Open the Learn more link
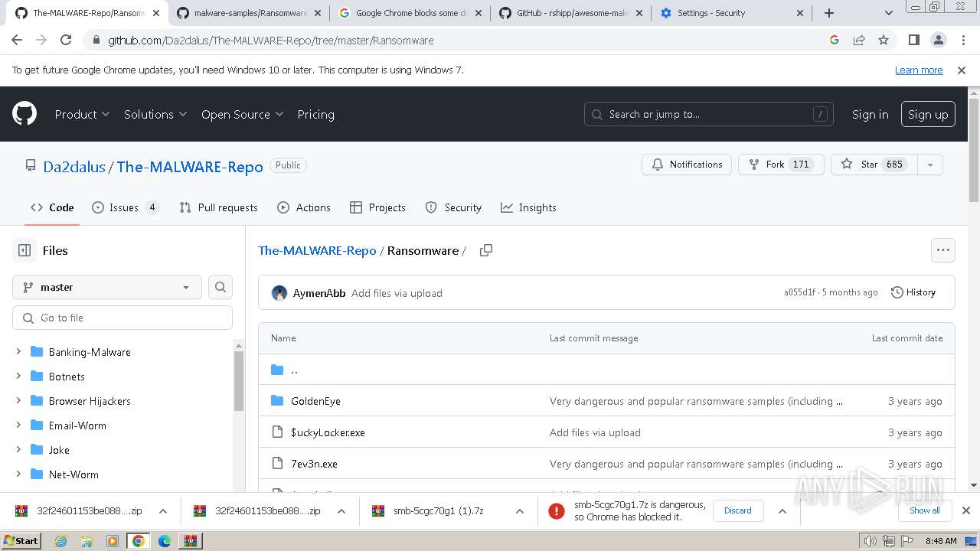The height and width of the screenshot is (551, 980). click(x=919, y=70)
